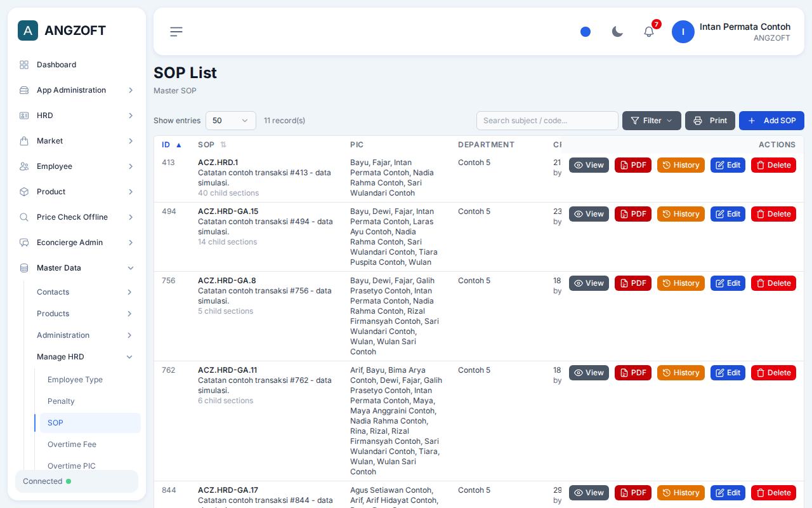Click the Print button

click(710, 121)
